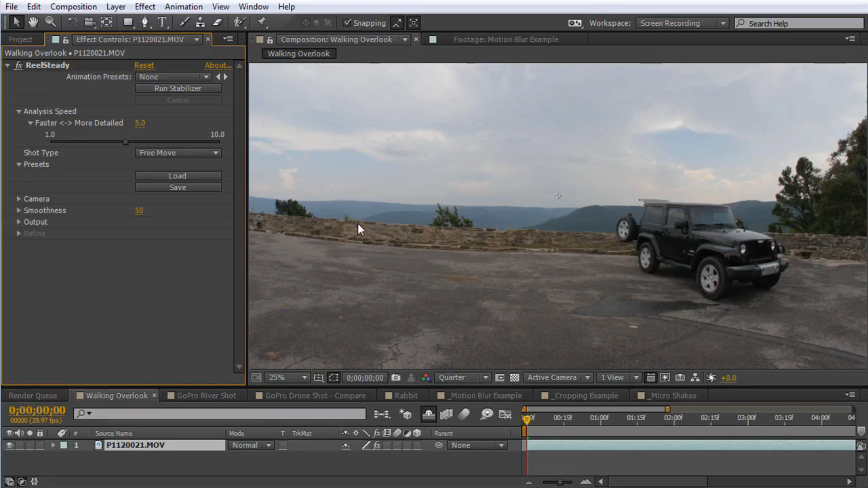Switch to the Project panel tab

(x=20, y=39)
